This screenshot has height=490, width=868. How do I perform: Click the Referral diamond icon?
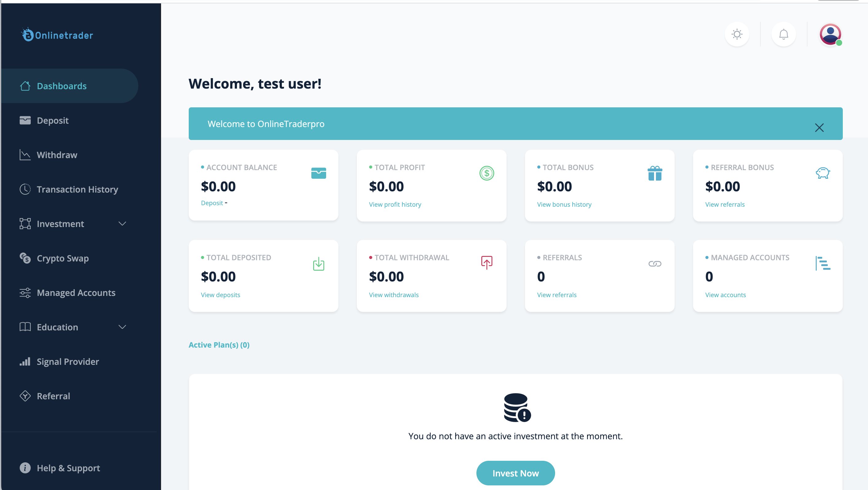click(x=25, y=395)
